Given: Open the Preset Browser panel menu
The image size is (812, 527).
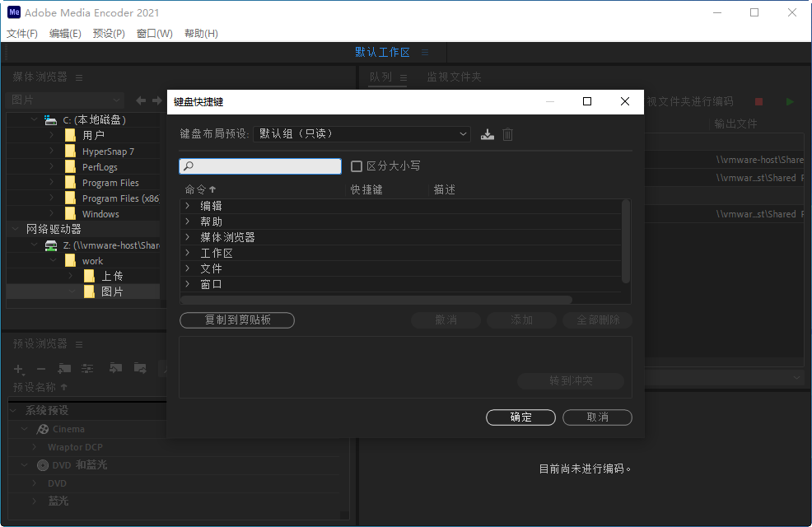Looking at the screenshot, I should tap(77, 343).
